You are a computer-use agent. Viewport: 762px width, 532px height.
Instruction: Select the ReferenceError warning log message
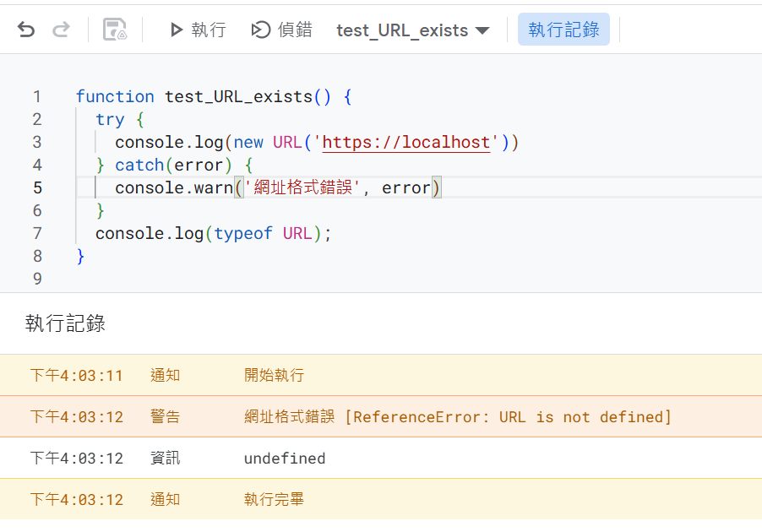(x=457, y=417)
